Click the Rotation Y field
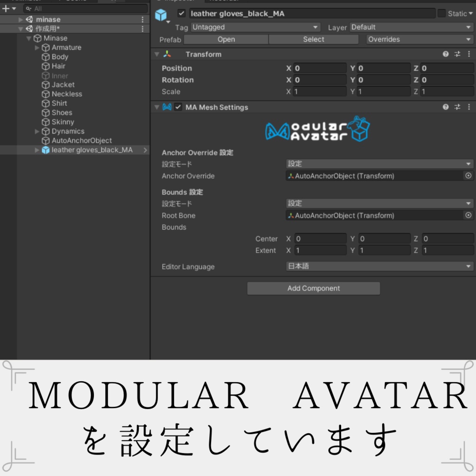This screenshot has height=476, width=476. [x=383, y=80]
